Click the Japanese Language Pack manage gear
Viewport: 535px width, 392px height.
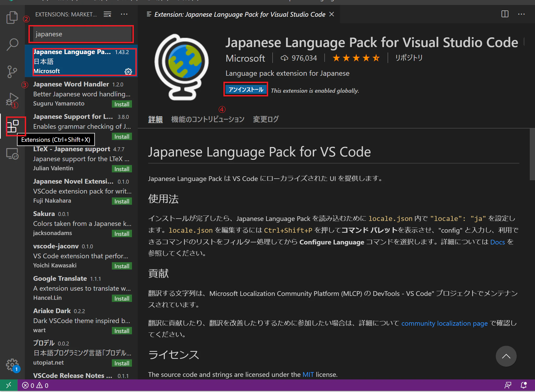128,71
